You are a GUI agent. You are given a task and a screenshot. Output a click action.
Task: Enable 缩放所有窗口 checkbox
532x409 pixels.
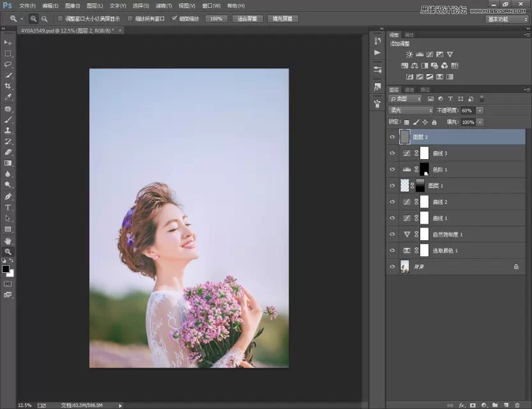click(x=130, y=19)
